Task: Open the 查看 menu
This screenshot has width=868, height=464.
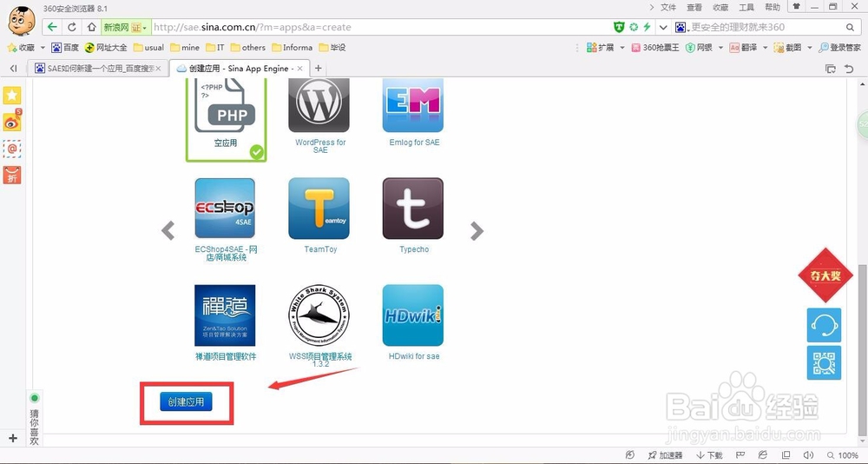Action: point(694,7)
